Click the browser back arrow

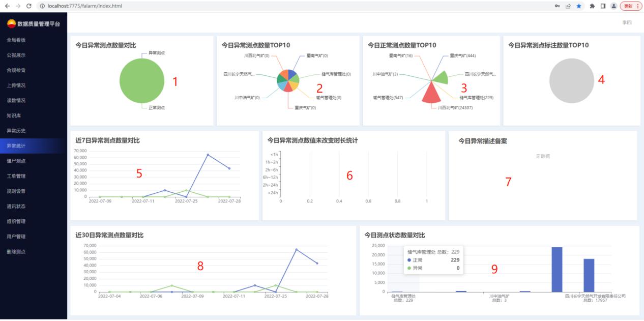[x=7, y=6]
